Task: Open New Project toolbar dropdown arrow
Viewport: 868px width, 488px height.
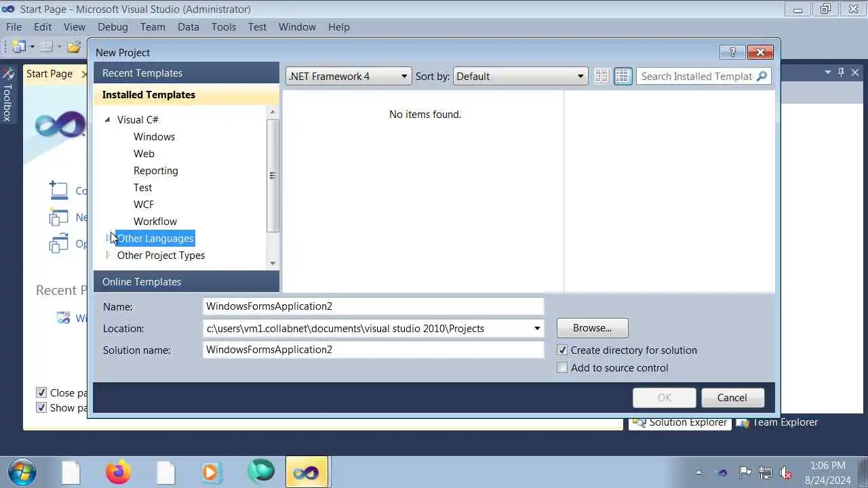Action: [x=32, y=47]
